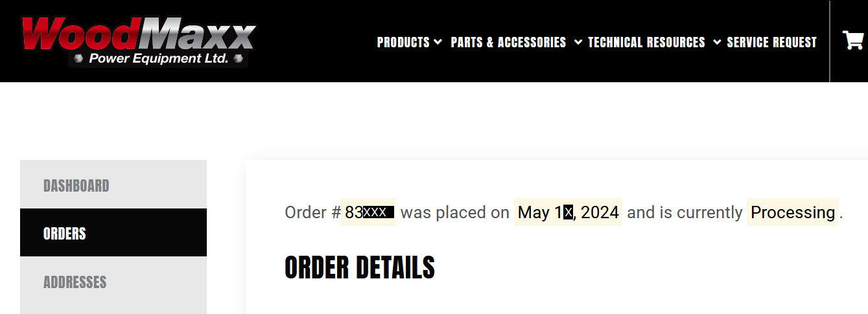
Task: Go to the Service Request page
Action: tap(771, 43)
